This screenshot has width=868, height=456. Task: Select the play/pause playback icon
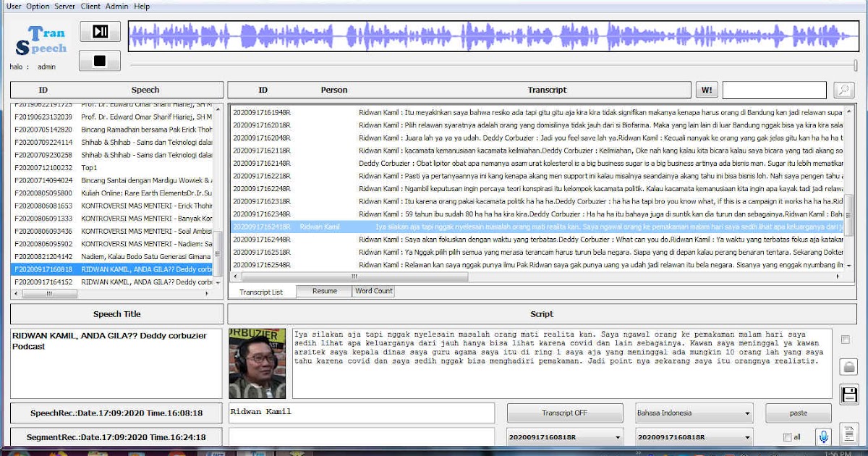[x=99, y=31]
